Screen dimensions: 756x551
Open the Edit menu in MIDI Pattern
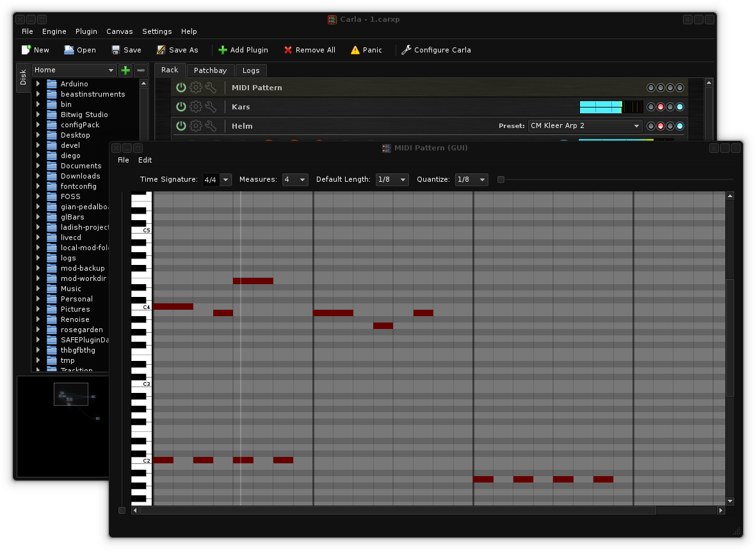tap(145, 160)
